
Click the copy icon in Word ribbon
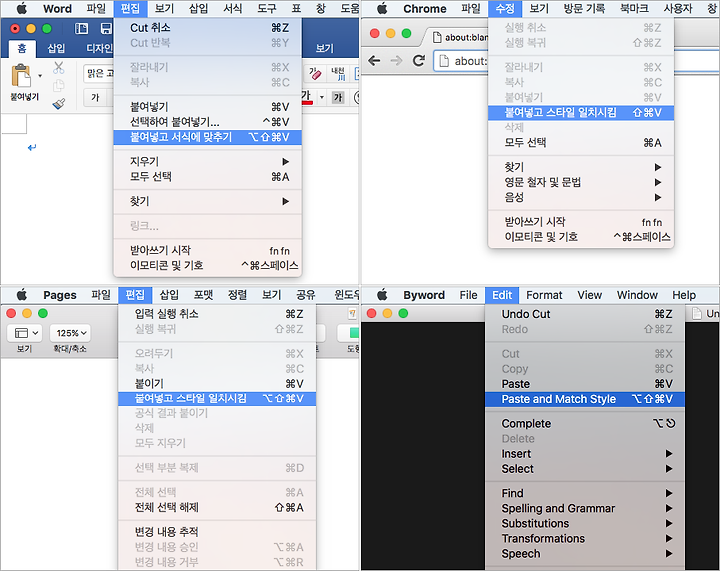[58, 86]
